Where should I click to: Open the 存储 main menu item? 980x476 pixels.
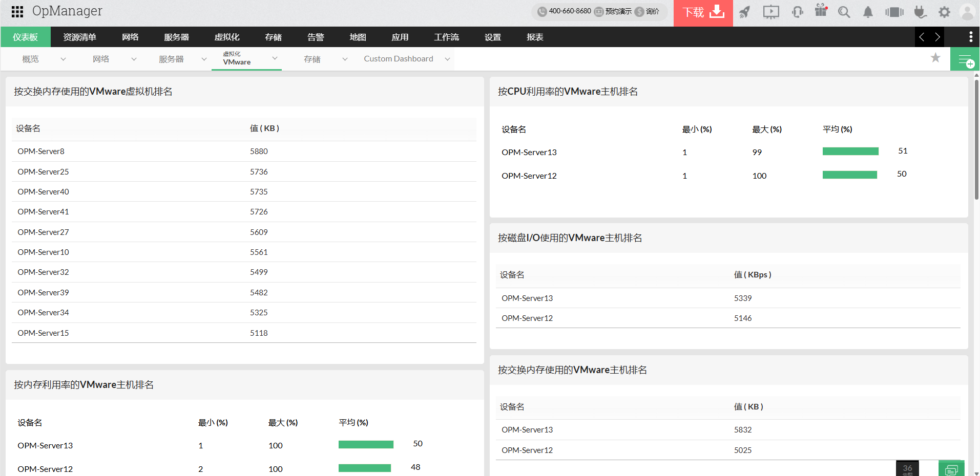(274, 37)
